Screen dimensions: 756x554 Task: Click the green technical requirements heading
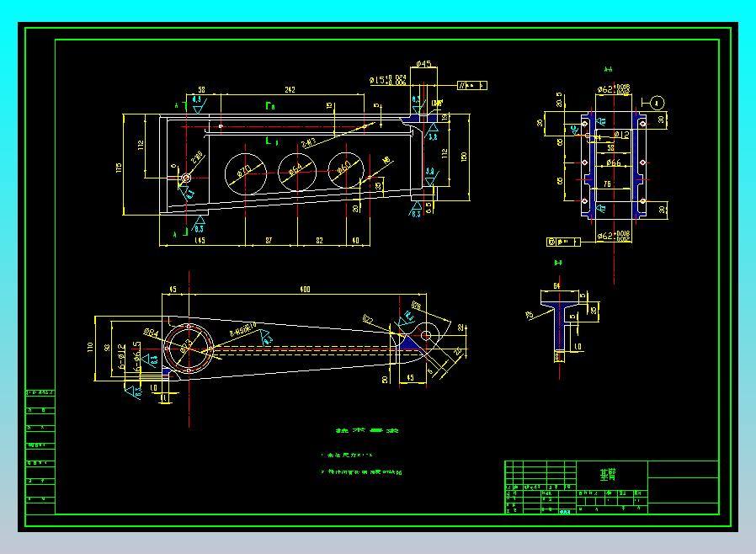[x=367, y=430]
